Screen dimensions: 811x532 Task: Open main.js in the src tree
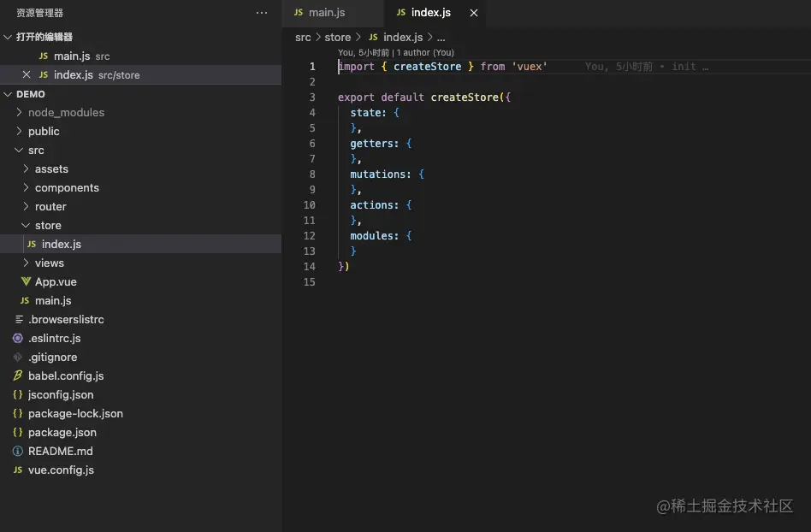[x=140, y=300]
